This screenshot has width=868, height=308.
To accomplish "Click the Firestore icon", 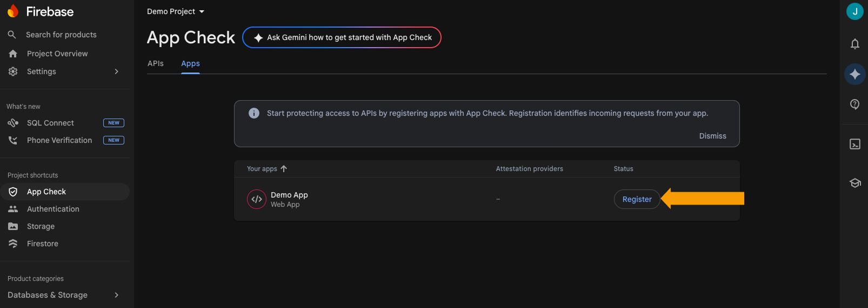I will click(13, 244).
